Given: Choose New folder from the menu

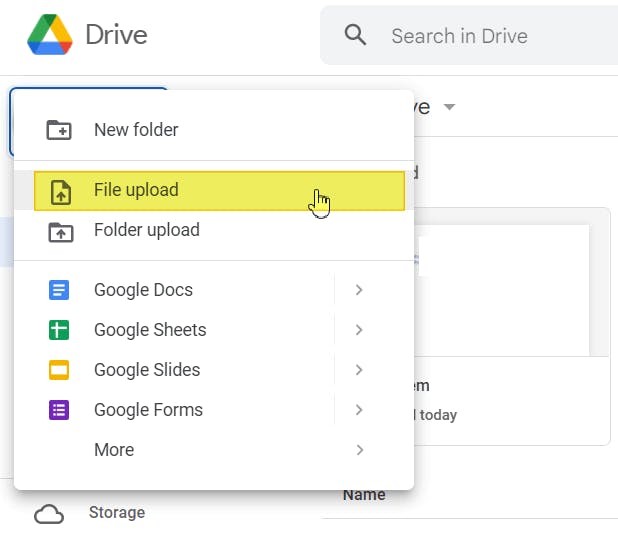Looking at the screenshot, I should (214, 130).
